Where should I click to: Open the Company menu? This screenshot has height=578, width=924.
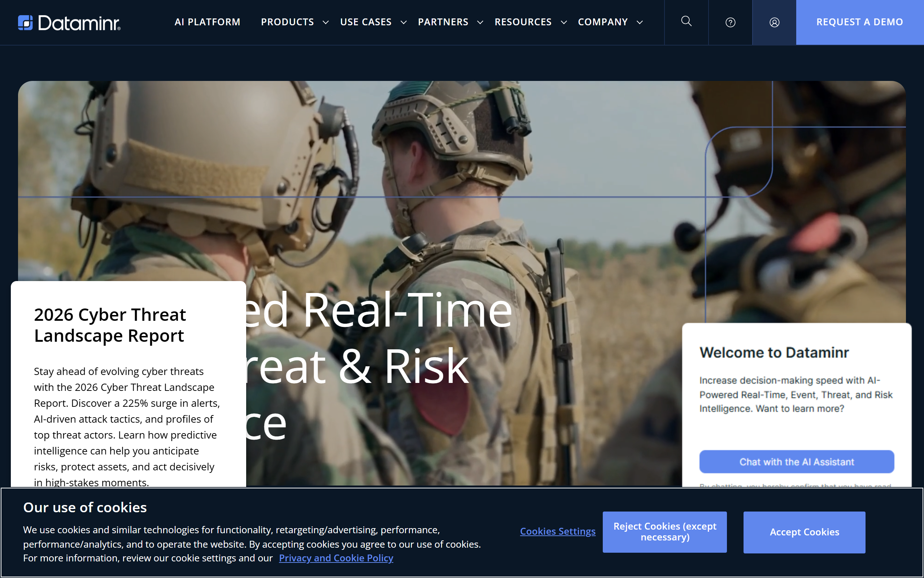[x=603, y=22]
